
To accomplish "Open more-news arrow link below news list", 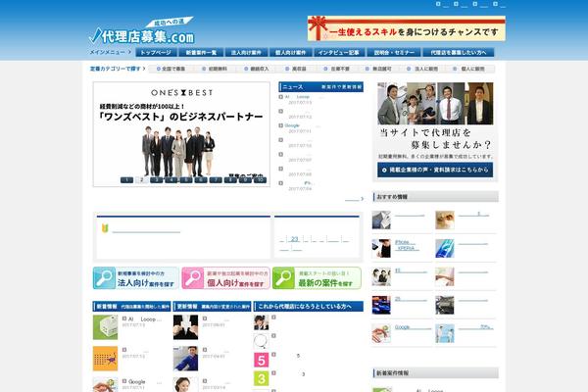I will [354, 199].
